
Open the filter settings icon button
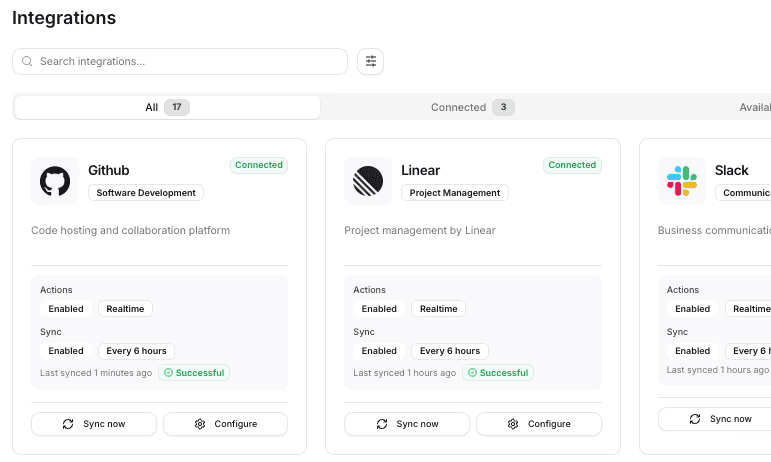(370, 61)
